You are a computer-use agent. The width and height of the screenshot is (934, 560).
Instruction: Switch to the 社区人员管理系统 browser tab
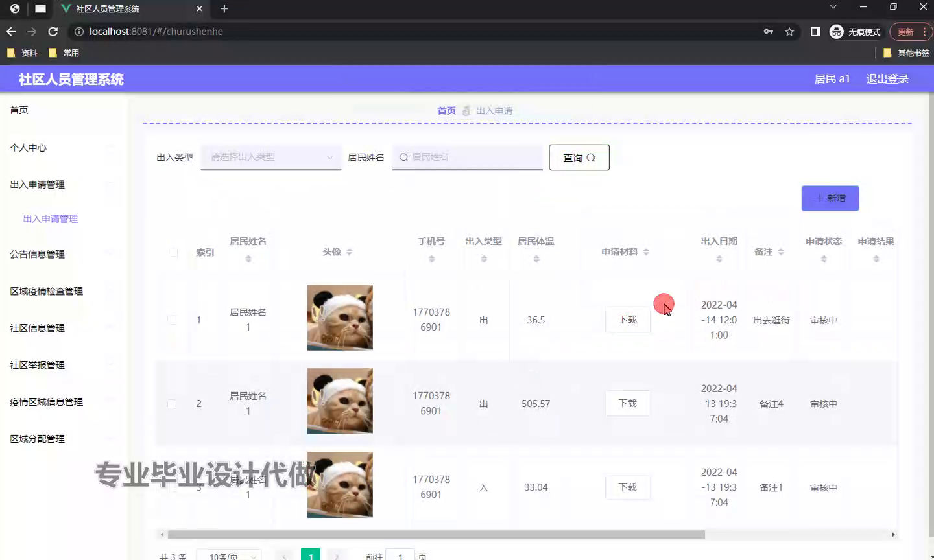coord(132,9)
